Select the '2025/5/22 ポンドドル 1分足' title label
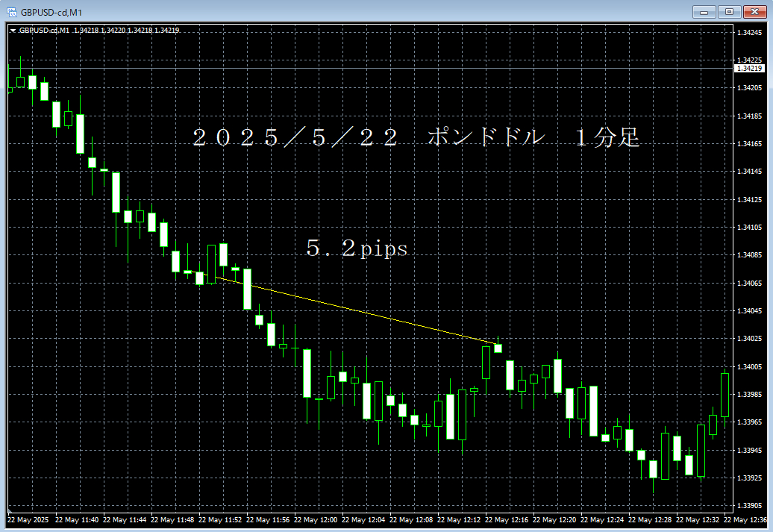Viewport: 773px width, 532px height. (416, 137)
